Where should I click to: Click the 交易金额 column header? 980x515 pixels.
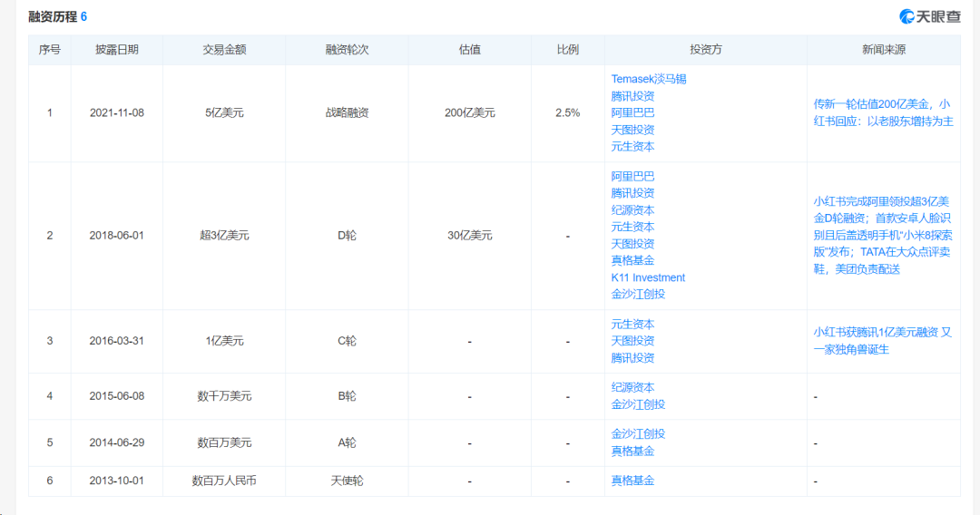coord(224,50)
